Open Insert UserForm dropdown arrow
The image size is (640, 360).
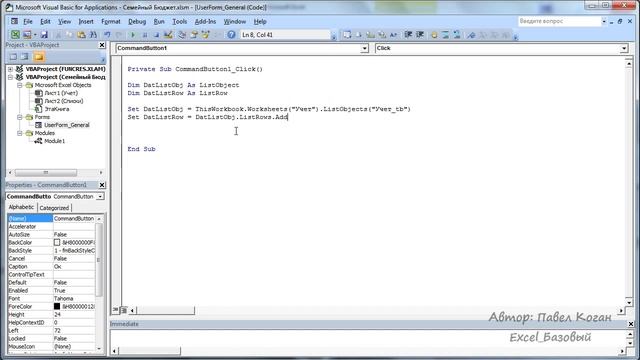click(35, 35)
